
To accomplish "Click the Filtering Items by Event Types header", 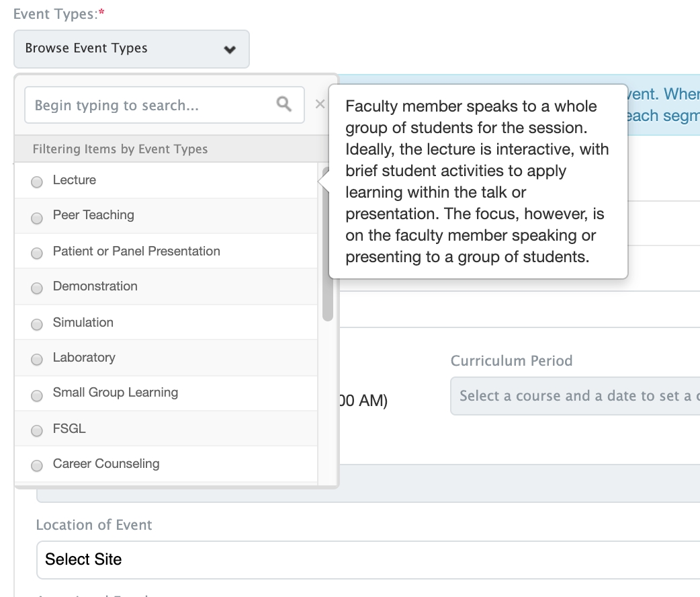I will click(120, 149).
